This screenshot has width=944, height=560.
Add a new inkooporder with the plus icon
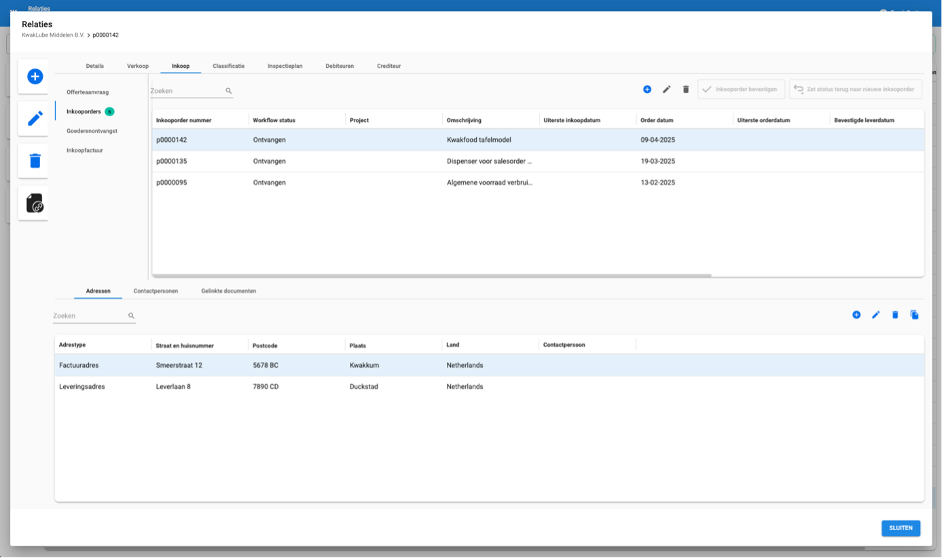pos(647,90)
